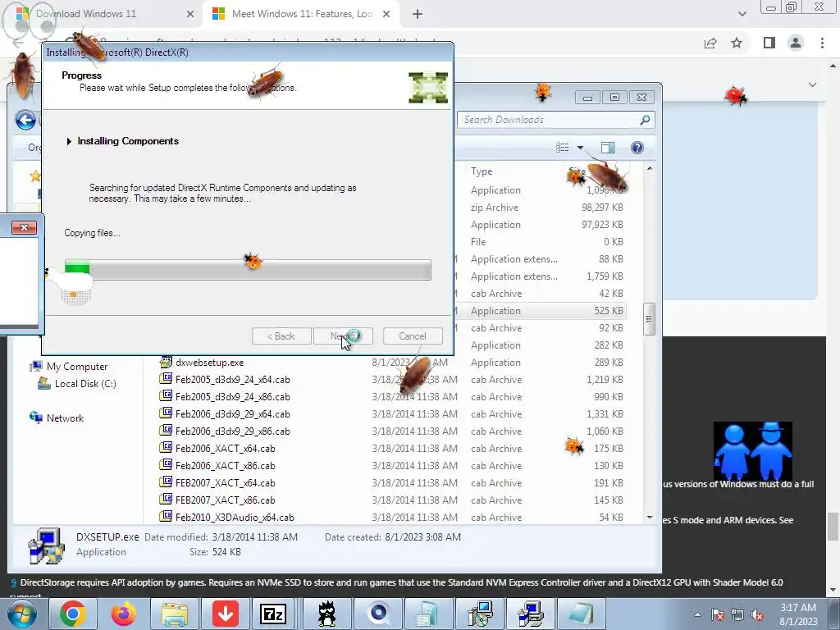Launch Firefox from the taskbar

point(124,614)
